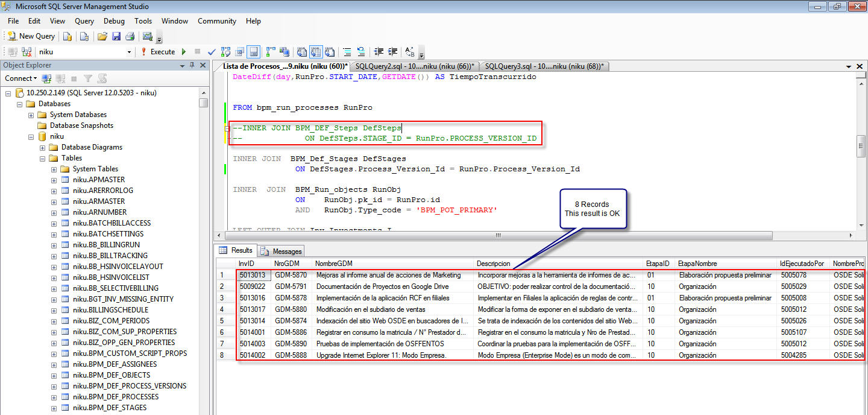Switch to Results to Text
This screenshot has height=415, width=868.
[x=301, y=52]
